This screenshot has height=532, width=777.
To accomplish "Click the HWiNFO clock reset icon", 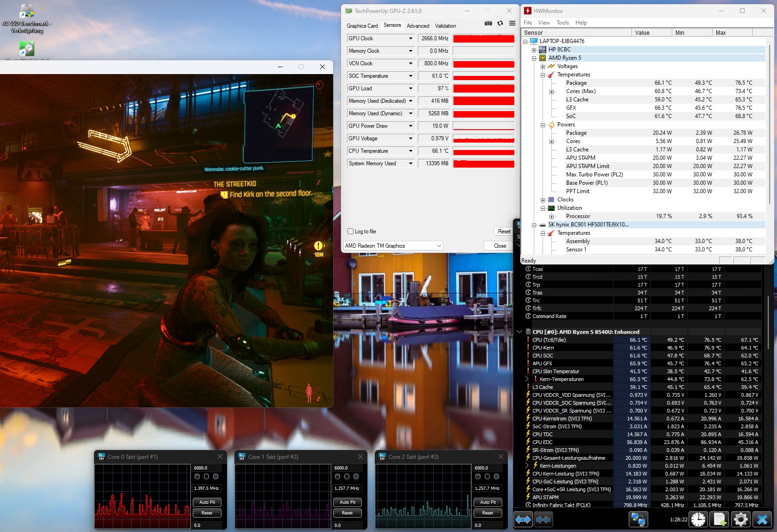I will point(698,519).
